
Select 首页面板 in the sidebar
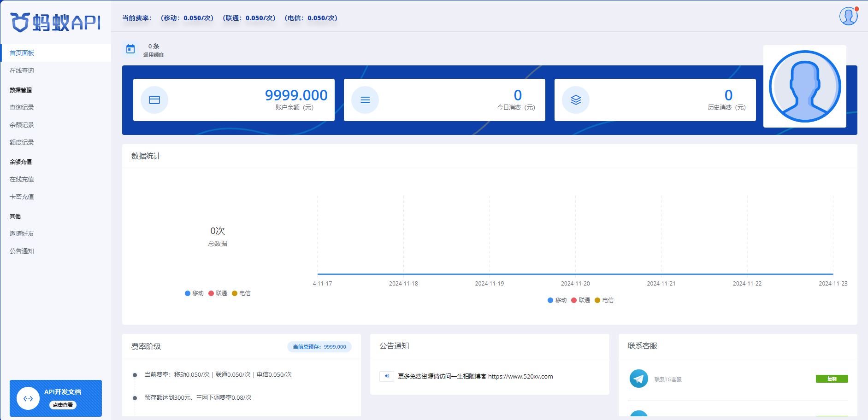pos(22,52)
